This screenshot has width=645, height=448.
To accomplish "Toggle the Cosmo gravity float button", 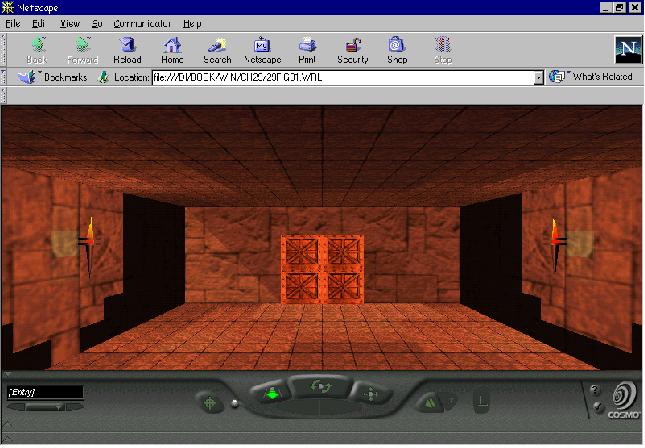I will (482, 402).
